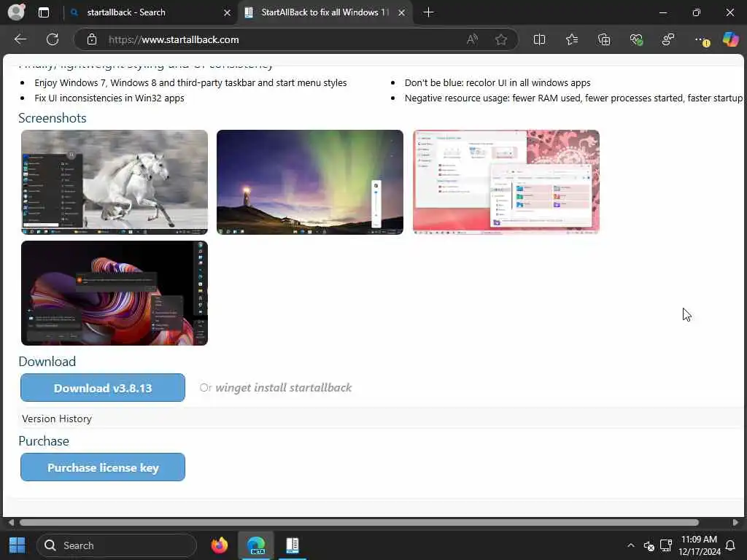The width and height of the screenshot is (747, 560).
Task: Click 'Enjoy Windows 7, Windows 8' bullet text
Action: pyautogui.click(x=190, y=83)
